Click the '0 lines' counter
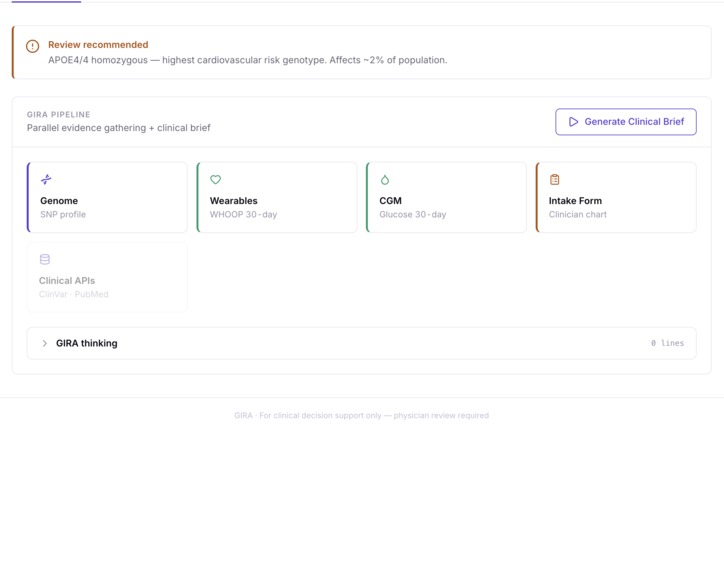Image resolution: width=724 pixels, height=573 pixels. pos(668,343)
